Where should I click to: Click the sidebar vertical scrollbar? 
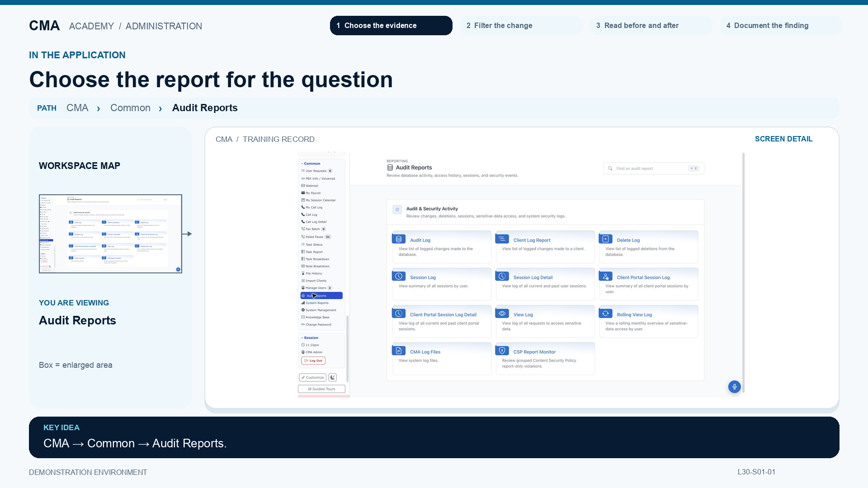point(347,348)
